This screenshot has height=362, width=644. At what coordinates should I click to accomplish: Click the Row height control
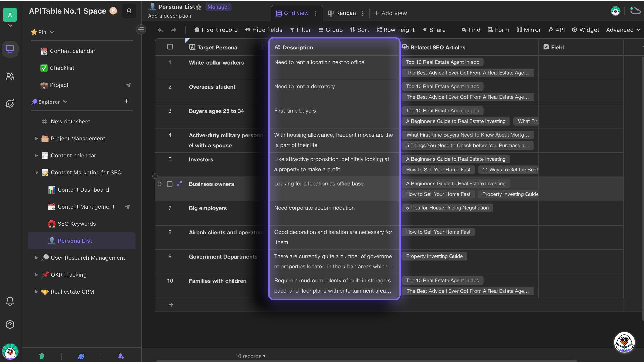[x=395, y=30]
